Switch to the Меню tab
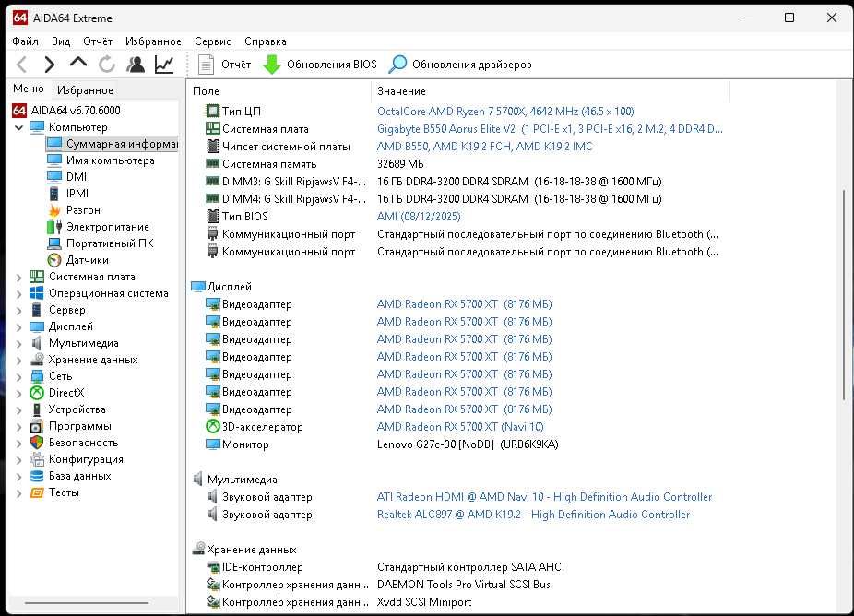 (29, 89)
